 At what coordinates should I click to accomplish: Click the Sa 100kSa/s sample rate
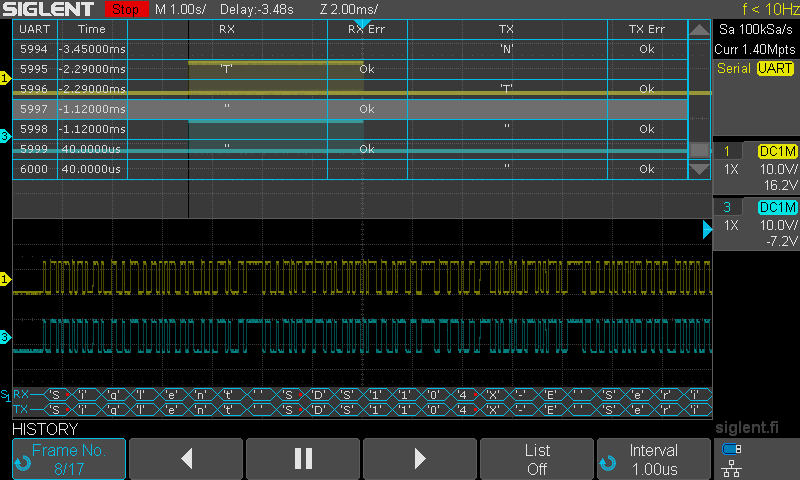coord(756,29)
